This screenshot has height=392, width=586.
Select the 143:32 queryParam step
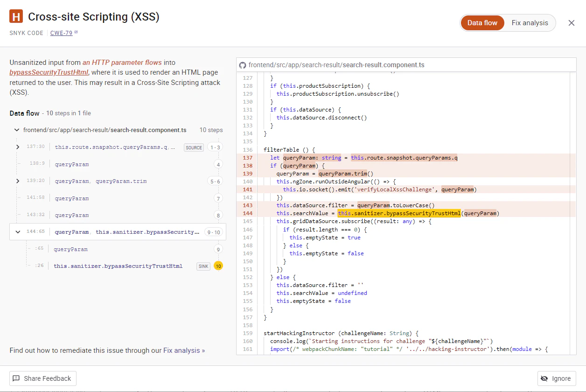[71, 215]
